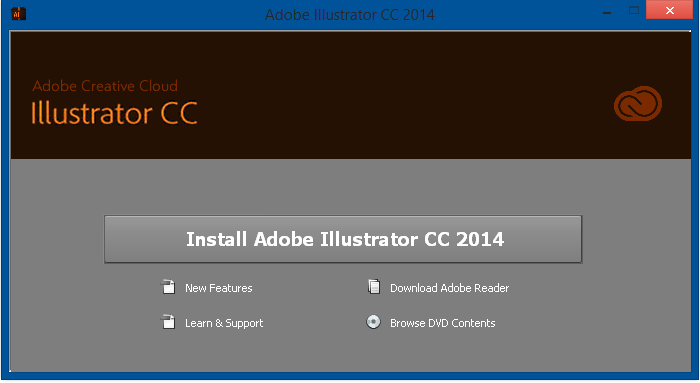Maximize the installer window
This screenshot has width=700, height=383.
pyautogui.click(x=633, y=11)
